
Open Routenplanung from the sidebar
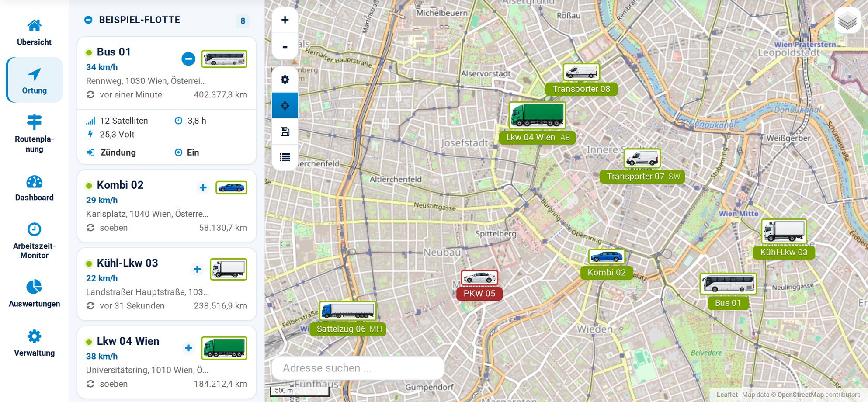click(34, 133)
